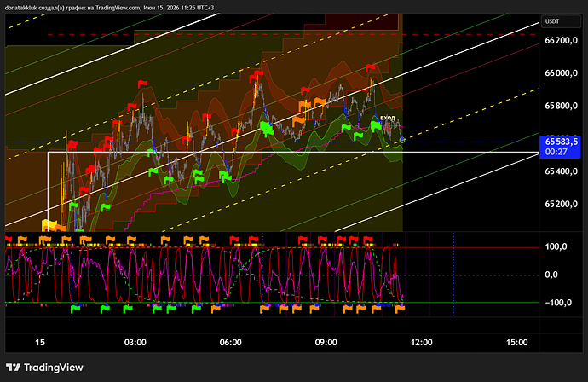Image resolution: width=588 pixels, height=382 pixels.
Task: Click the 66 200,0 price axis label
Action: pyautogui.click(x=561, y=41)
